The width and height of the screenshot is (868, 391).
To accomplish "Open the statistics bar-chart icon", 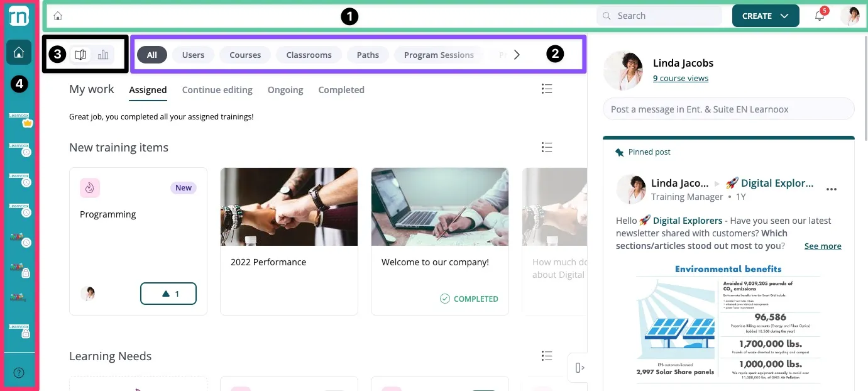I will (x=103, y=55).
